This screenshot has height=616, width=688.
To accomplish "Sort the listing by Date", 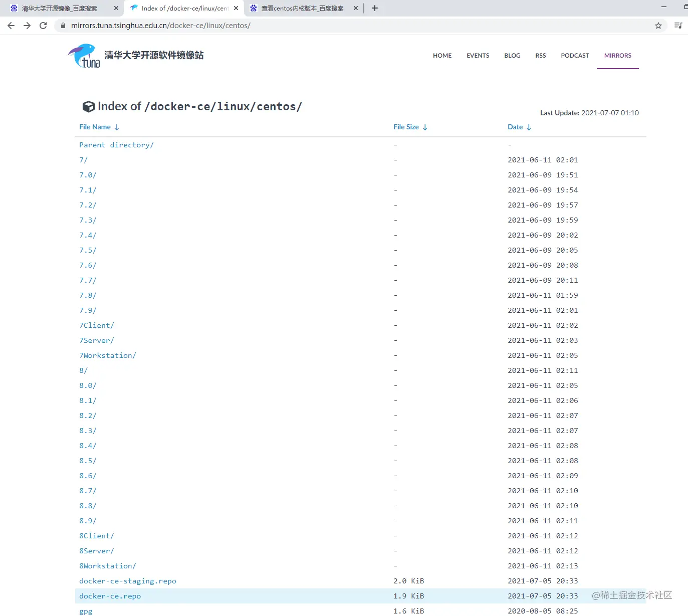I will [x=519, y=127].
